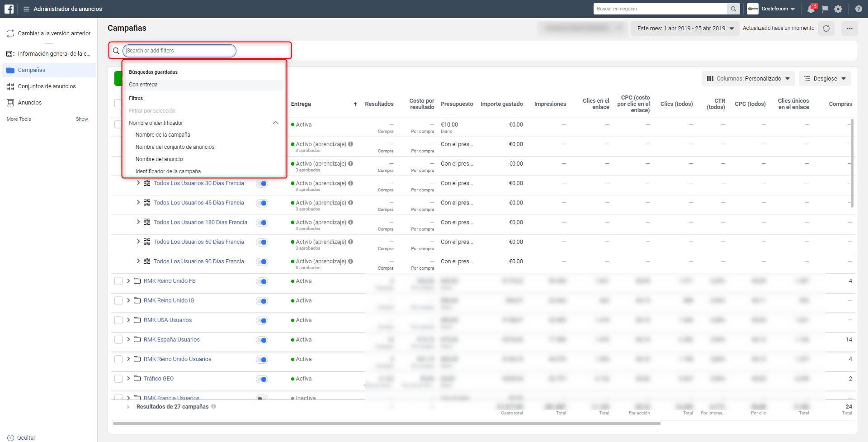Screen dimensions: 868x442
Task: Click the Facebook logo icon
Action: pos(9,9)
